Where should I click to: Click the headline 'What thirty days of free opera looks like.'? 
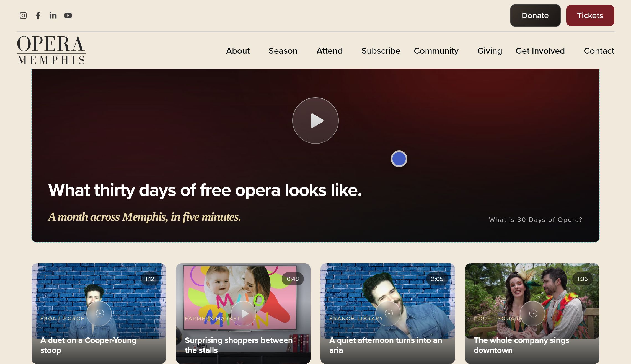tap(205, 190)
